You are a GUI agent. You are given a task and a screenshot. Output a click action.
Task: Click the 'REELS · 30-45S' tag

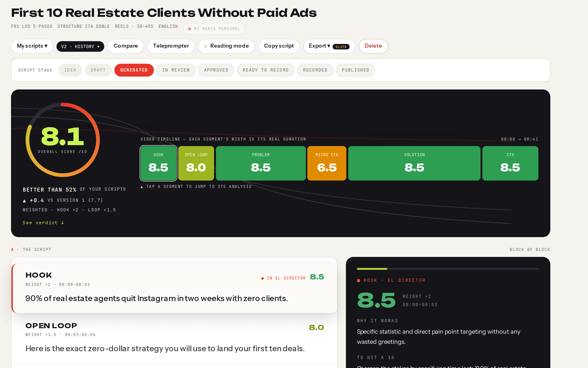134,26
